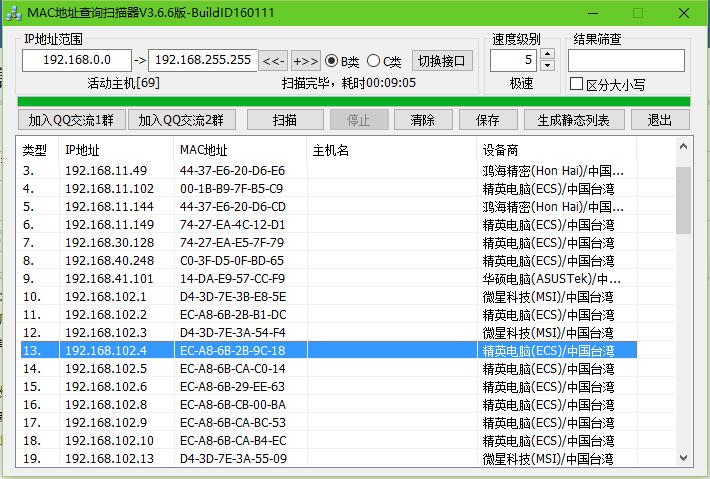Screen dimensions: 710x479
Task: Sort by the 类型 column header
Action: point(37,150)
